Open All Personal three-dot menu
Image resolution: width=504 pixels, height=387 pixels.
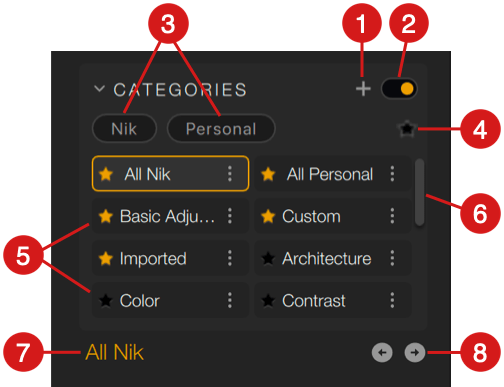click(x=392, y=174)
